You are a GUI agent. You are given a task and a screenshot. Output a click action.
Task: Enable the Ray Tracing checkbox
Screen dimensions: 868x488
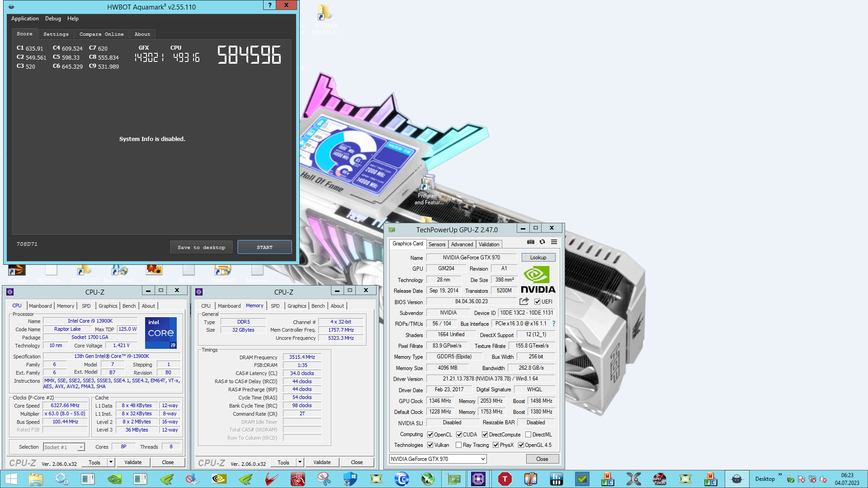tap(458, 445)
